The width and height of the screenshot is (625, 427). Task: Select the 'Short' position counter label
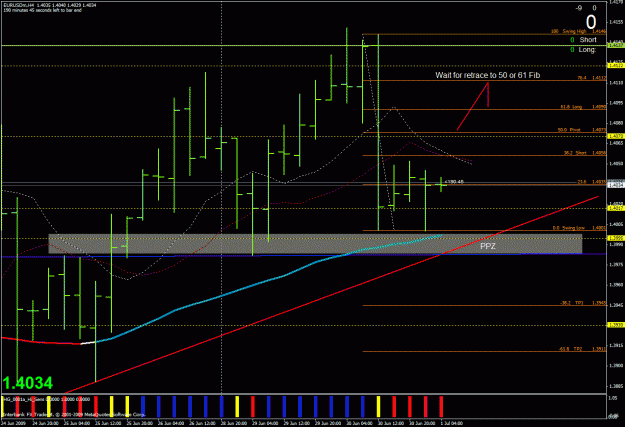point(588,39)
